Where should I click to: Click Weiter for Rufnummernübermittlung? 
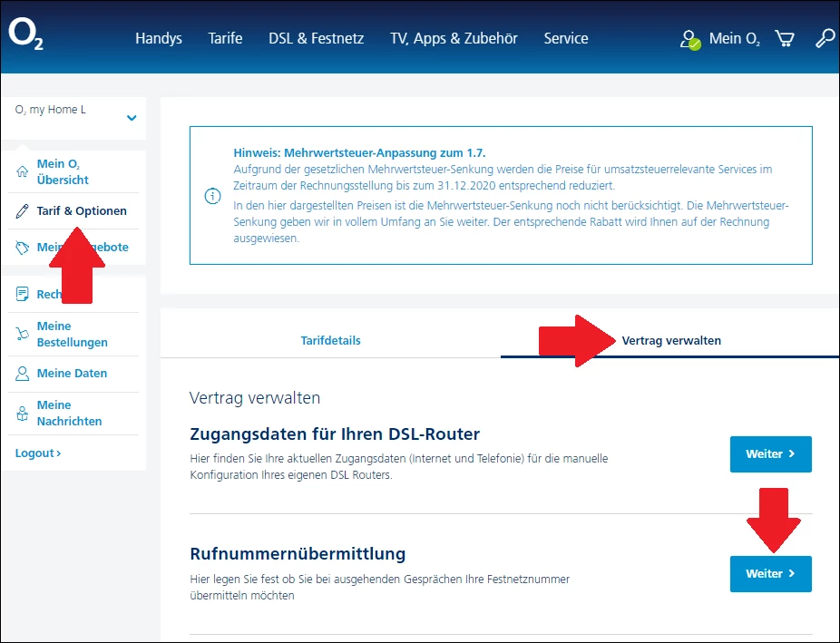click(770, 574)
